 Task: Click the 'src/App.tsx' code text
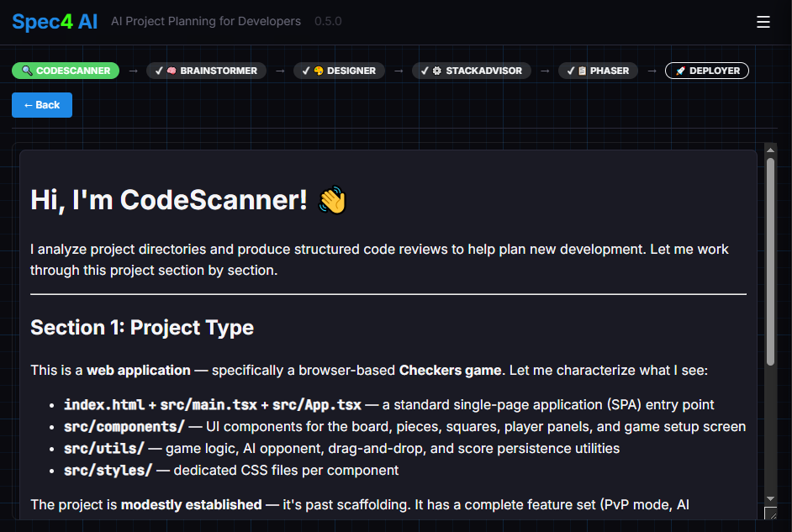[x=317, y=405]
